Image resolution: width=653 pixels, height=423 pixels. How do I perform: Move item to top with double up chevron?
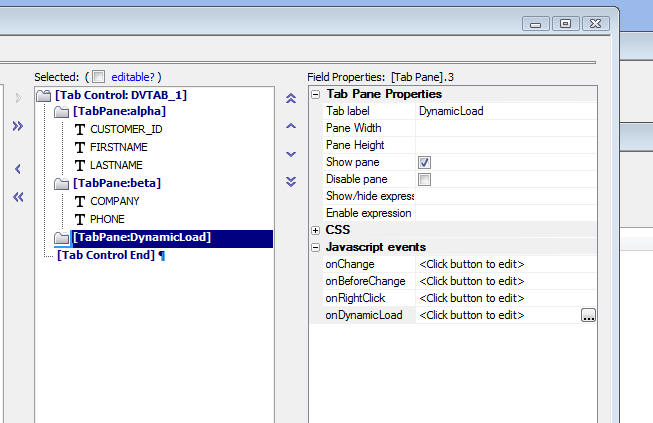tap(291, 98)
